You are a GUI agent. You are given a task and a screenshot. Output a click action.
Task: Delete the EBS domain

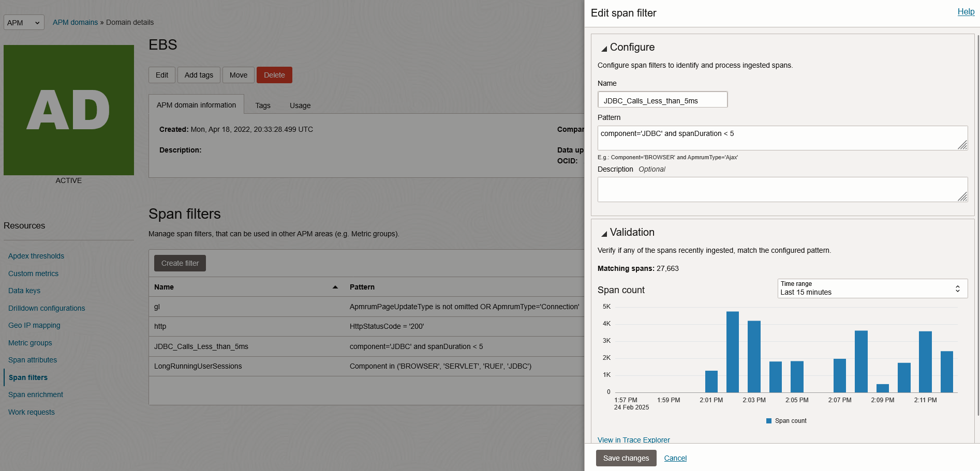coord(274,75)
